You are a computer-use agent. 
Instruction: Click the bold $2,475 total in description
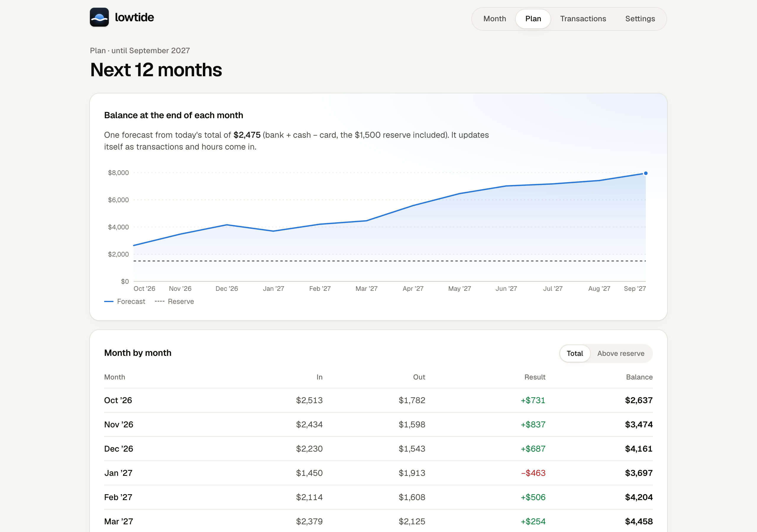pos(247,135)
